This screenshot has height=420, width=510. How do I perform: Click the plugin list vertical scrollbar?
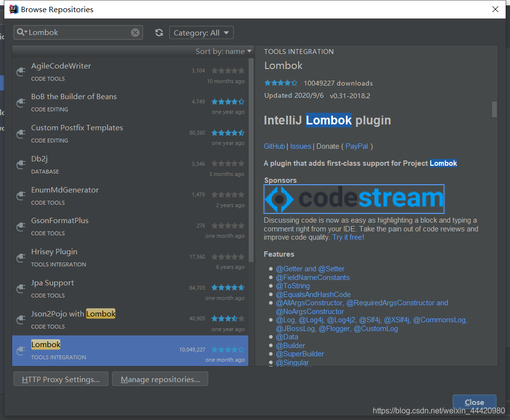point(251,160)
